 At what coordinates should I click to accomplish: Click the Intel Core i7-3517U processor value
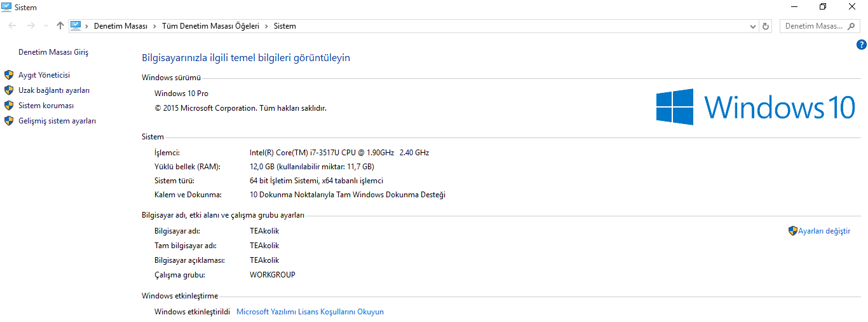(339, 153)
